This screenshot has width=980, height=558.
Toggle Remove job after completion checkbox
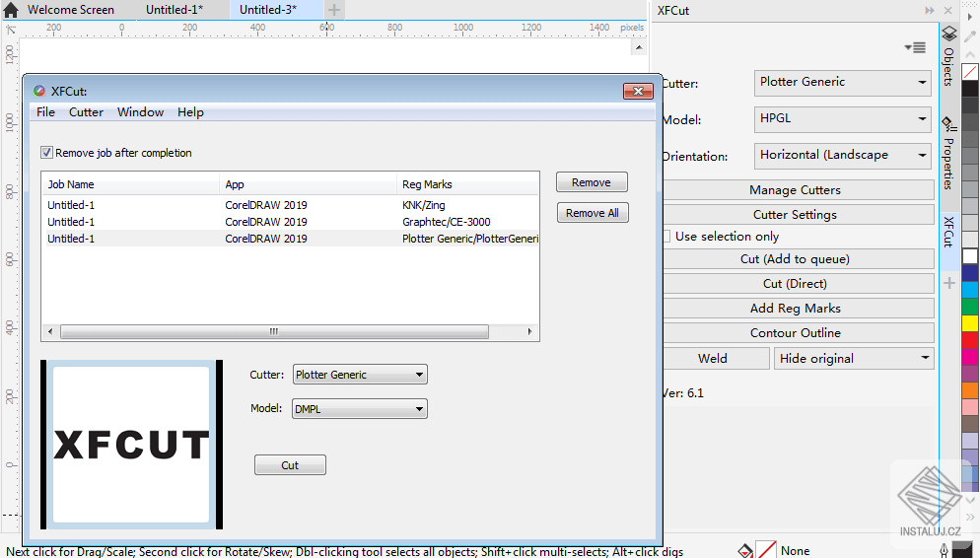[46, 153]
